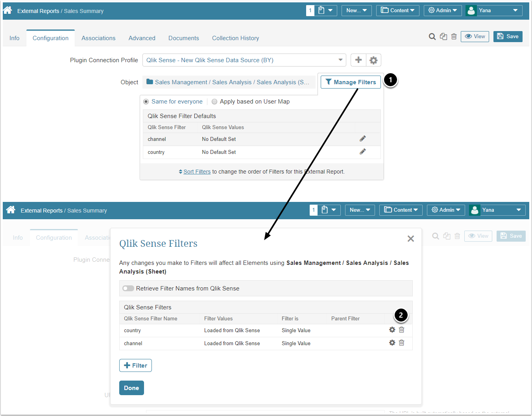The width and height of the screenshot is (532, 416).
Task: Click the Save button on the upper page
Action: (508, 37)
